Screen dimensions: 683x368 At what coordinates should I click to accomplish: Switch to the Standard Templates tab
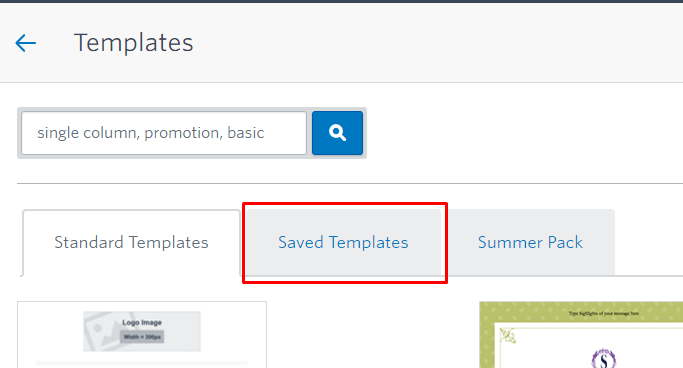pyautogui.click(x=131, y=243)
